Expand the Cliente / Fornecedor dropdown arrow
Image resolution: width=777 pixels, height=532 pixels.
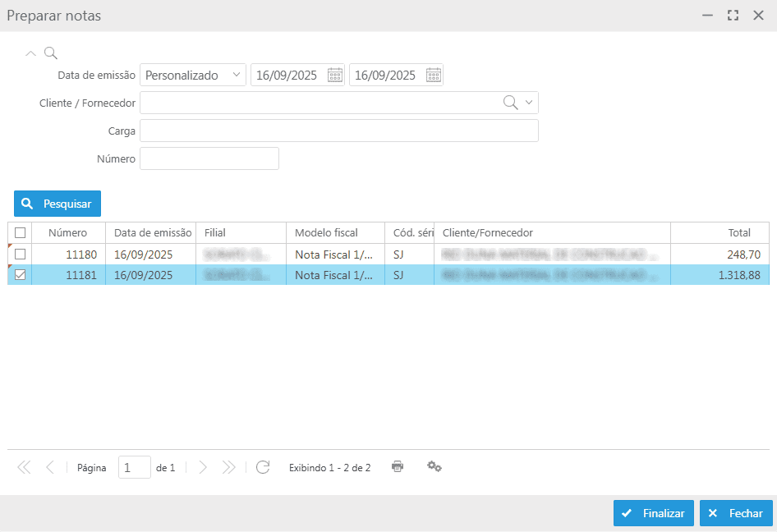[x=529, y=102]
